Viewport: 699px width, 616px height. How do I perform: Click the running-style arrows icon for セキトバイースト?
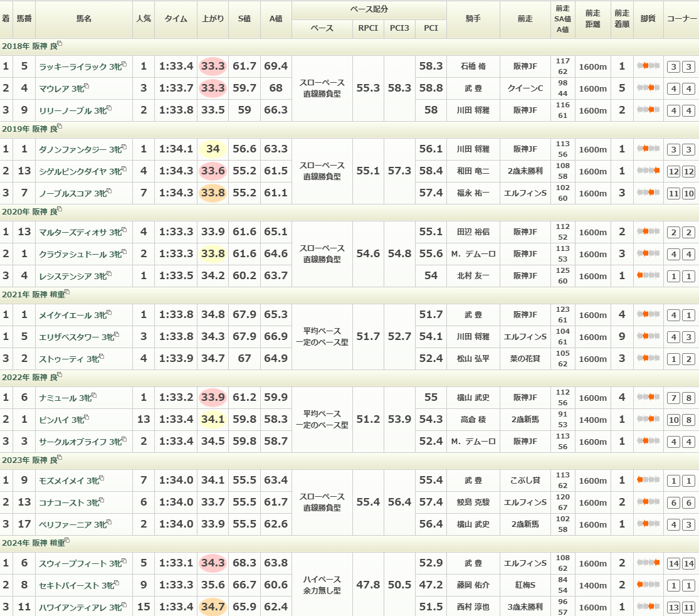(x=648, y=585)
